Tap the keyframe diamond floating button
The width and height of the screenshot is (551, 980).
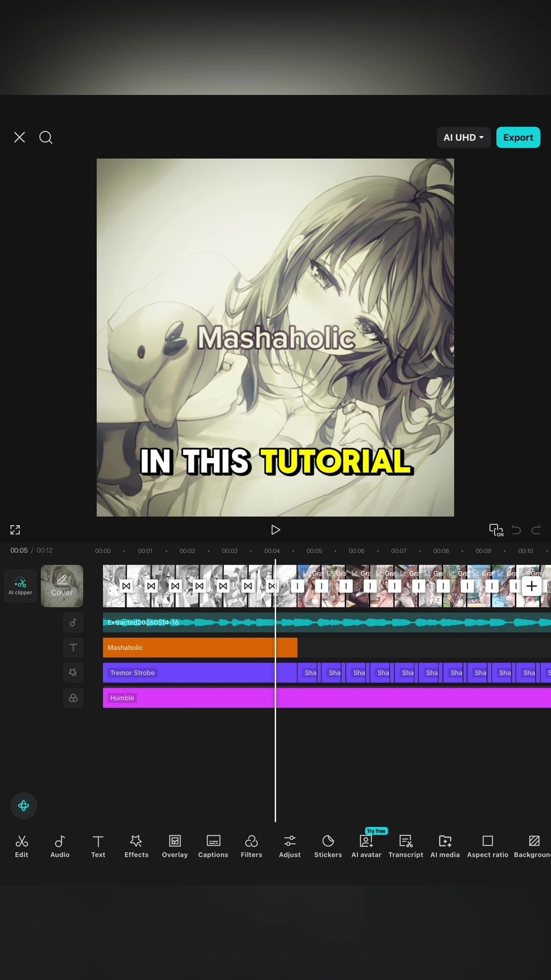[x=23, y=805]
